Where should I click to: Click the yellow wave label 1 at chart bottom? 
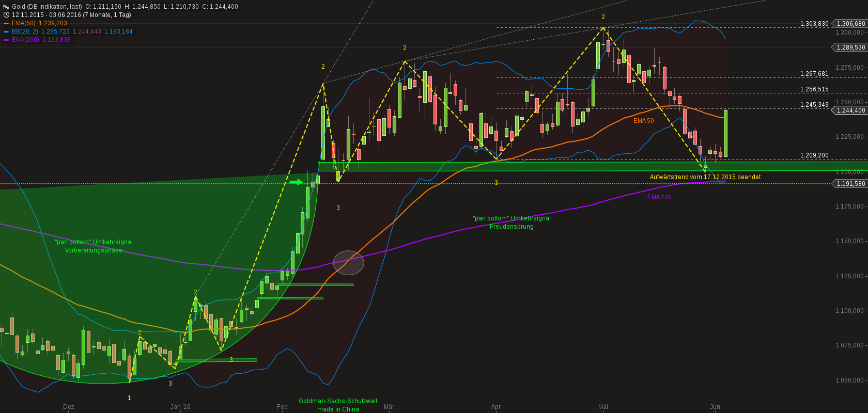129,398
